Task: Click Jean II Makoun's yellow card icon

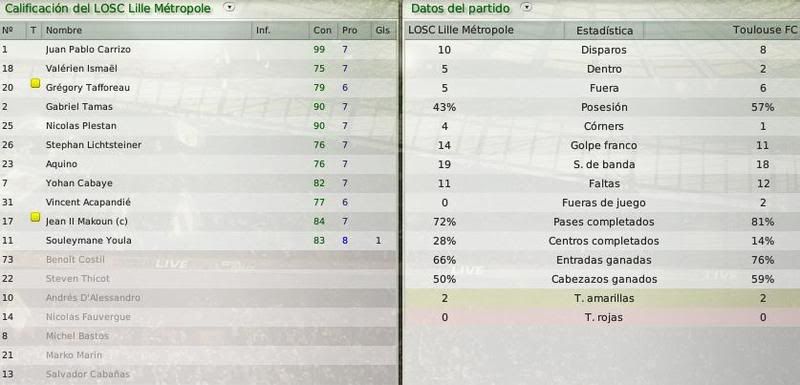Action: point(35,217)
